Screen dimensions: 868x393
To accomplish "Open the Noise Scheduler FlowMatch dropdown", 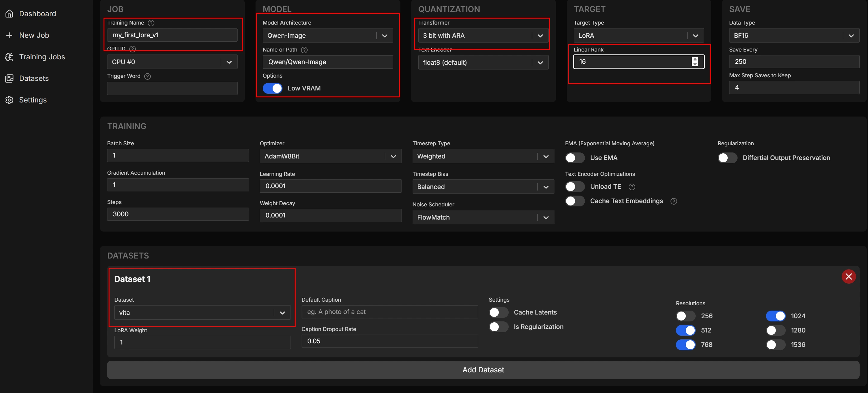I will coord(483,217).
